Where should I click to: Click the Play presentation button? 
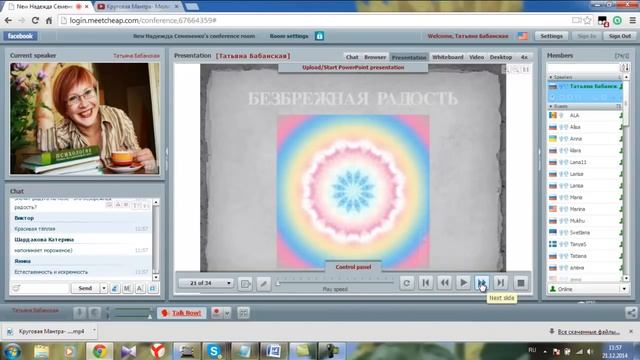[463, 282]
